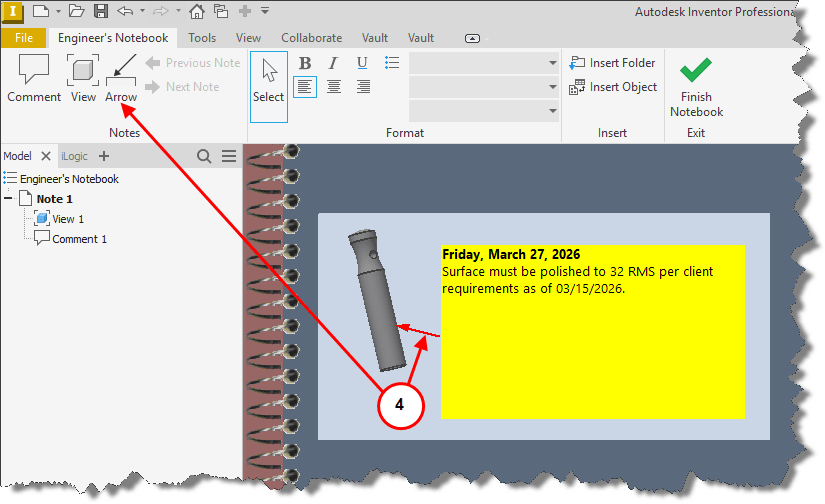The image size is (825, 504).
Task: Close the Model browser tab
Action: 46,156
